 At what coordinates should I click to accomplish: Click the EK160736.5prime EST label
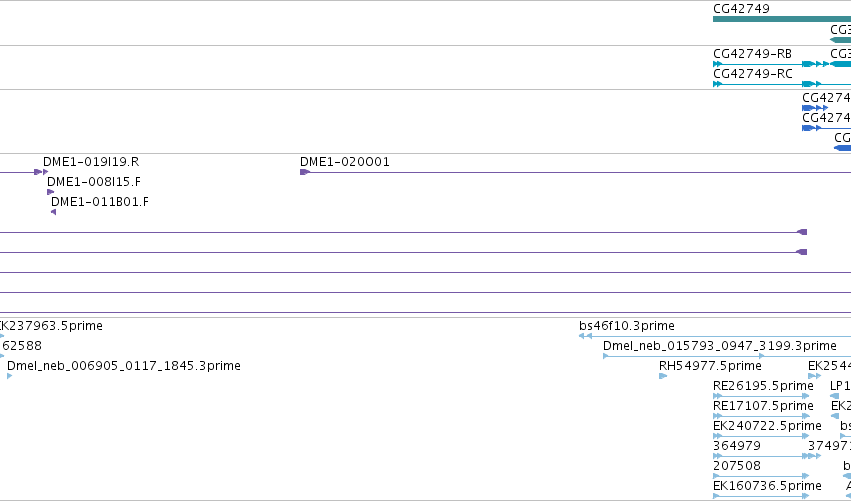point(767,486)
